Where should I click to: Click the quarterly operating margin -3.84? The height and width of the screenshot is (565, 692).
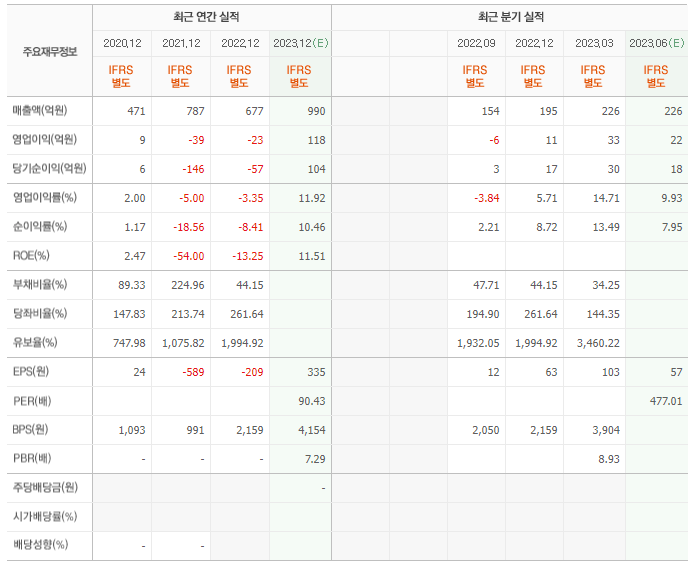pyautogui.click(x=487, y=198)
